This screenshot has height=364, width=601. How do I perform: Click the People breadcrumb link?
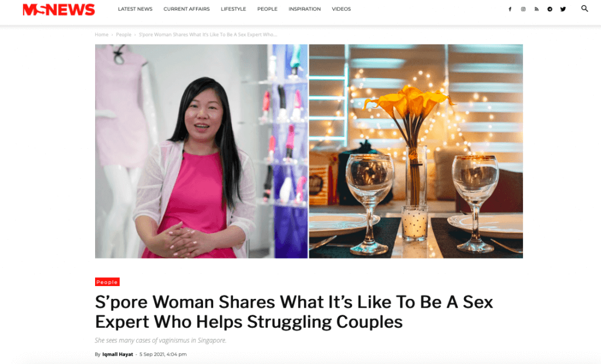click(x=123, y=35)
